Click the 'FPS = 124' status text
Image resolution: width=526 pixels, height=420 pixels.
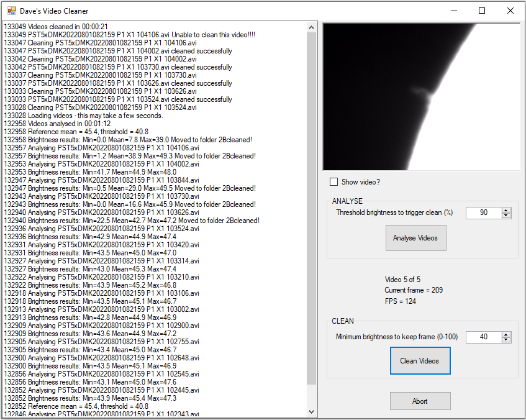(401, 301)
